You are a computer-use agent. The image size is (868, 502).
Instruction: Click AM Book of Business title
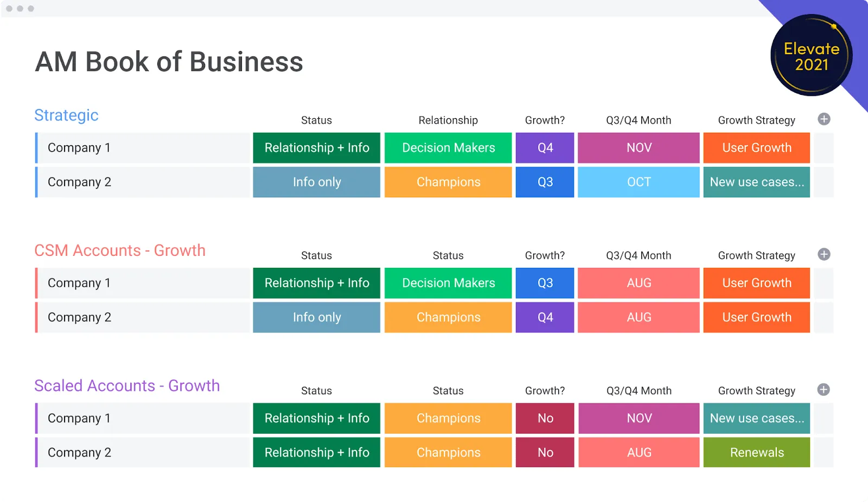(x=169, y=62)
